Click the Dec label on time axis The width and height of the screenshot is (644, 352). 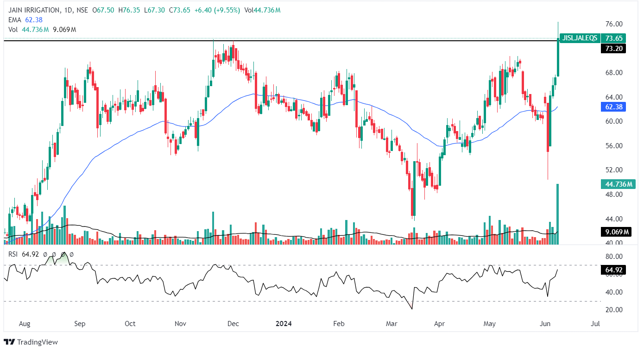pyautogui.click(x=233, y=324)
